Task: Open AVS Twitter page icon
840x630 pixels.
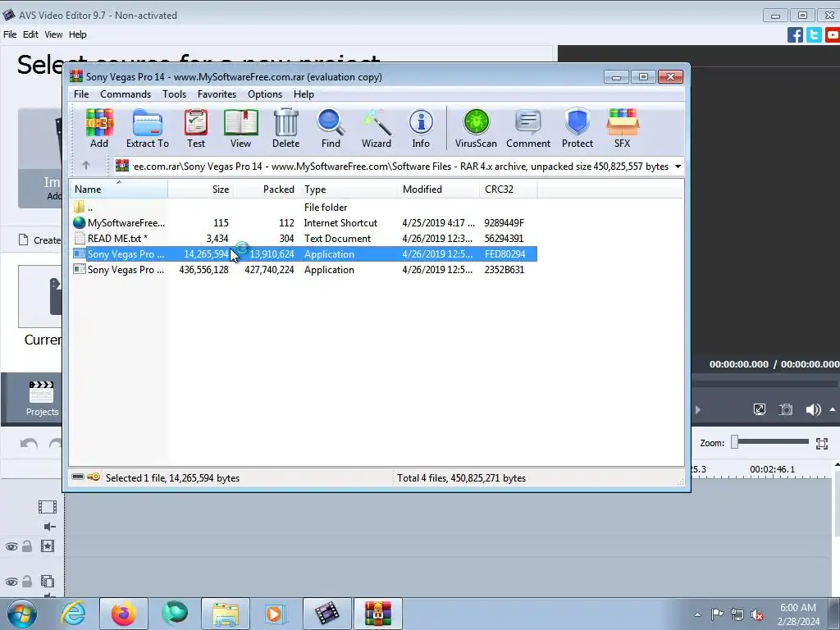Action: (x=814, y=34)
